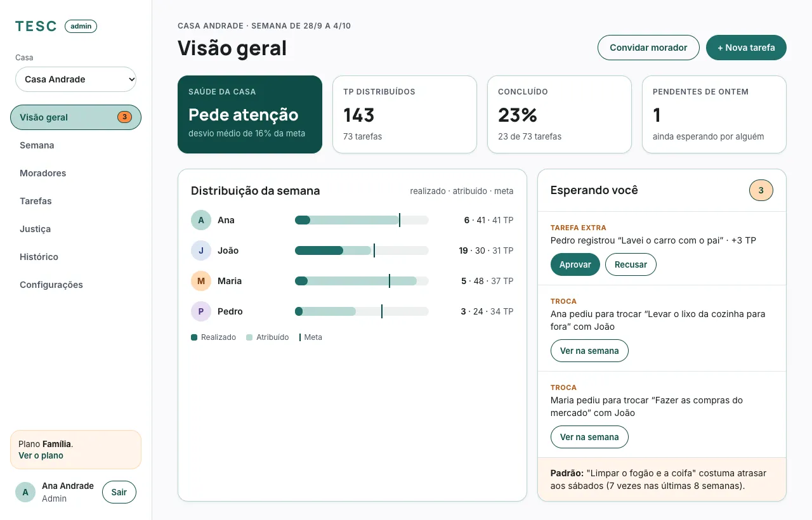Image resolution: width=812 pixels, height=520 pixels.
Task: Click the "Distribuição da semana" heading
Action: click(255, 191)
